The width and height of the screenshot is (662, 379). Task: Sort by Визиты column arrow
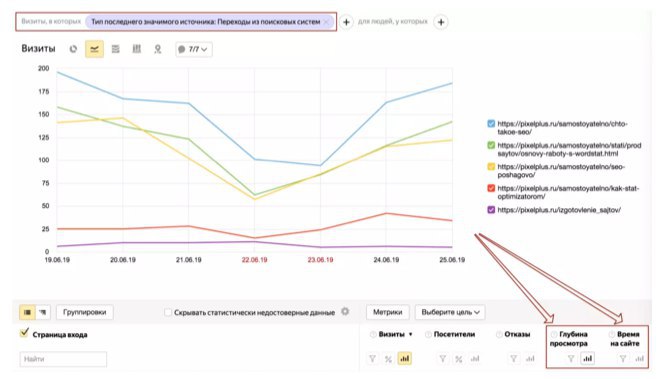pos(410,334)
